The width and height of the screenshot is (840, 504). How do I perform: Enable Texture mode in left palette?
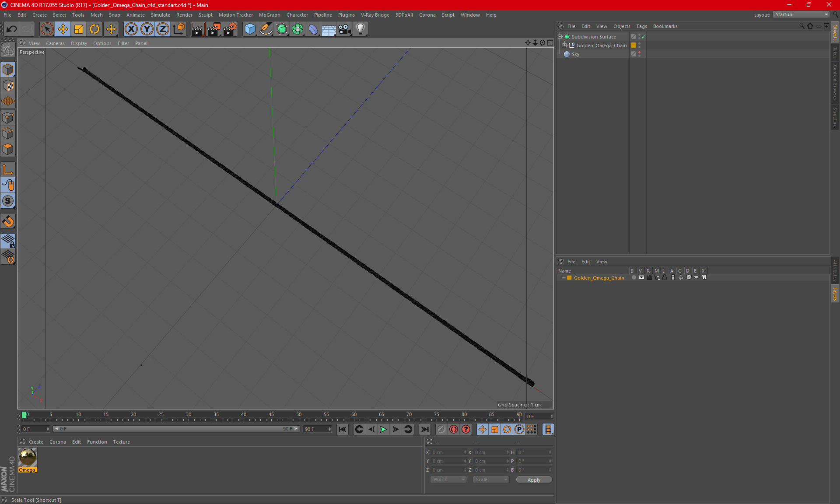8,86
